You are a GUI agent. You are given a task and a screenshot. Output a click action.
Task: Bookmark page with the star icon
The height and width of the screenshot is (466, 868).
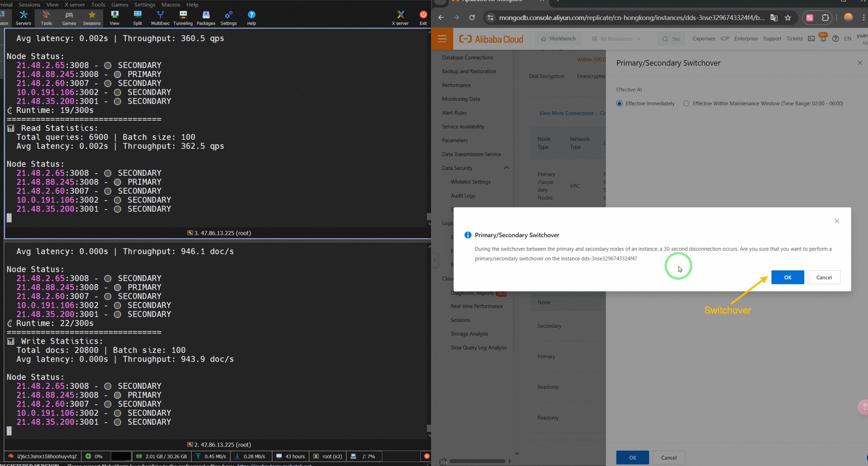click(x=788, y=18)
